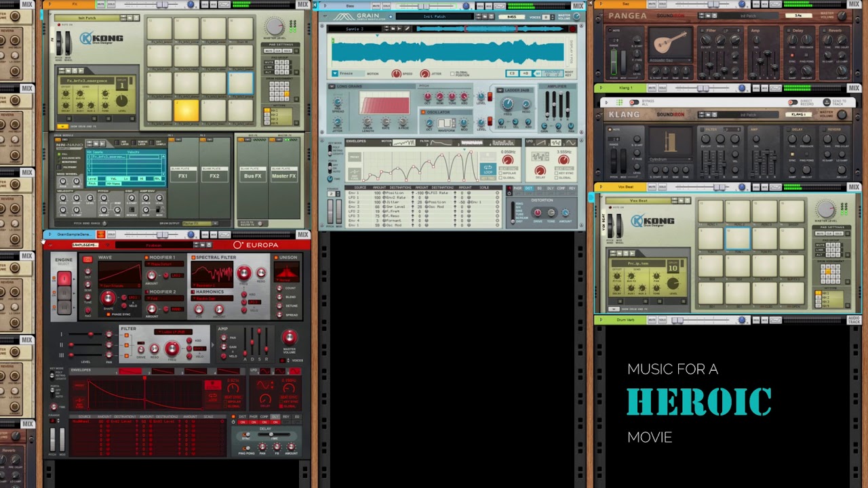The image size is (868, 488).
Task: Select Grain PHSR effect tab
Action: pyautogui.click(x=517, y=188)
